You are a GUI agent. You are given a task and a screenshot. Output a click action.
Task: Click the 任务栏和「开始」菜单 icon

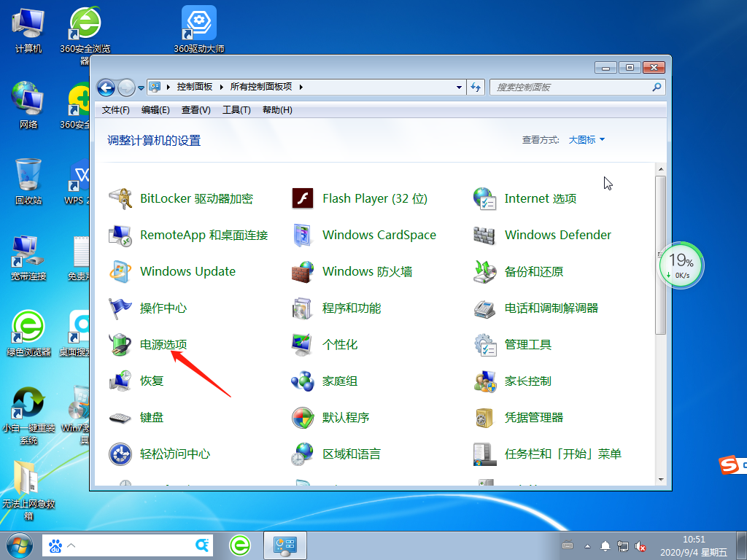[485, 454]
